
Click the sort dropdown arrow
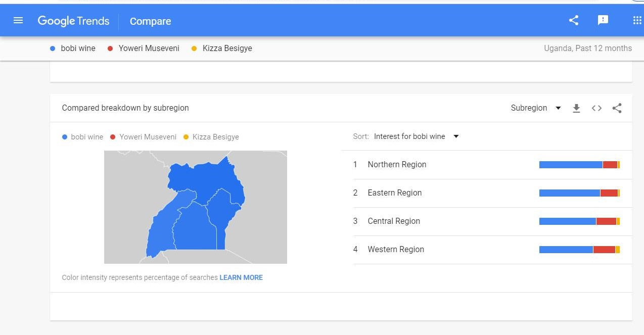[456, 136]
